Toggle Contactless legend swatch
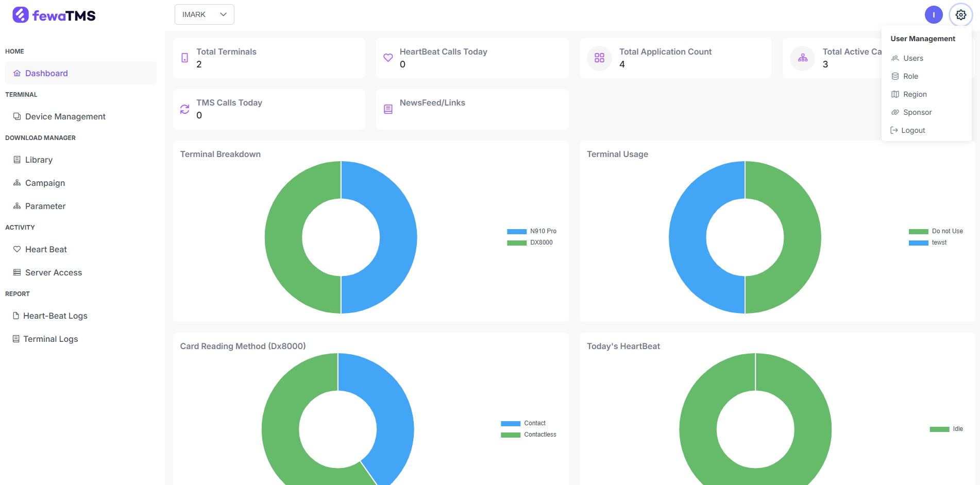Viewport: 980px width, 485px height. [x=511, y=435]
